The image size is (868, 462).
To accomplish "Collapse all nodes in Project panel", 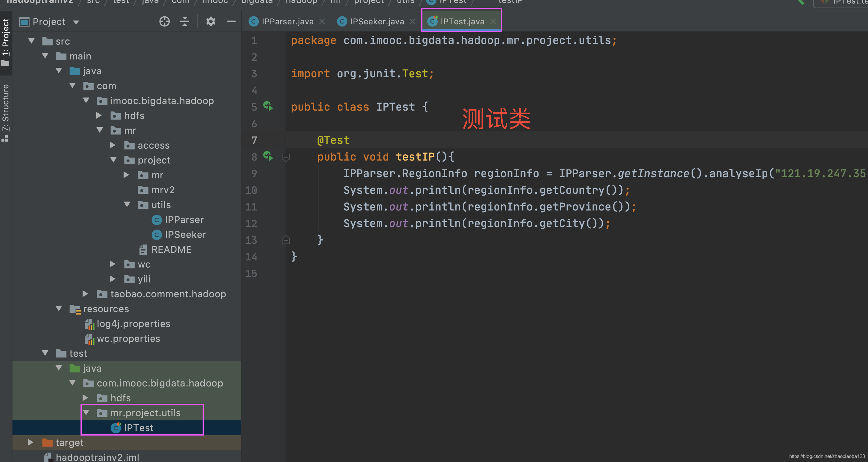I will [185, 22].
